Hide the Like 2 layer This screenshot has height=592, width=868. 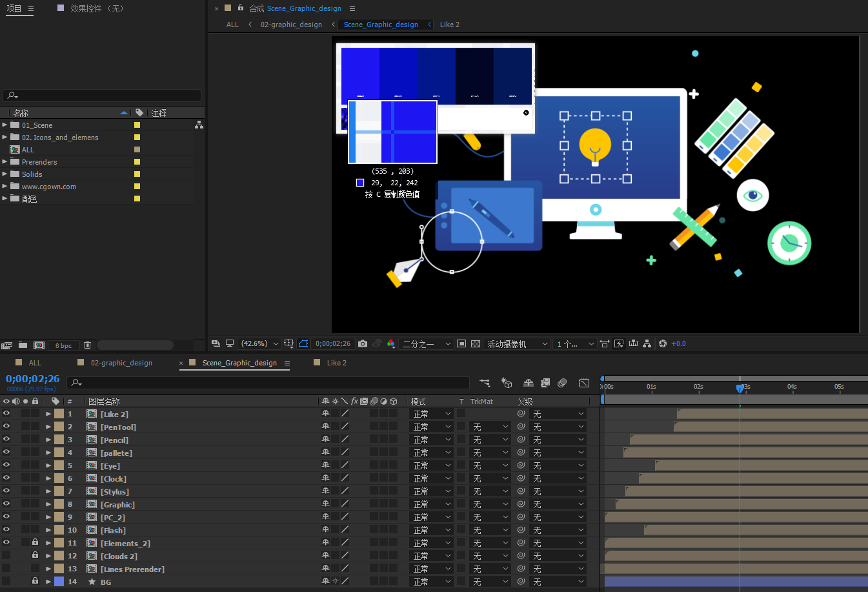(x=6, y=413)
